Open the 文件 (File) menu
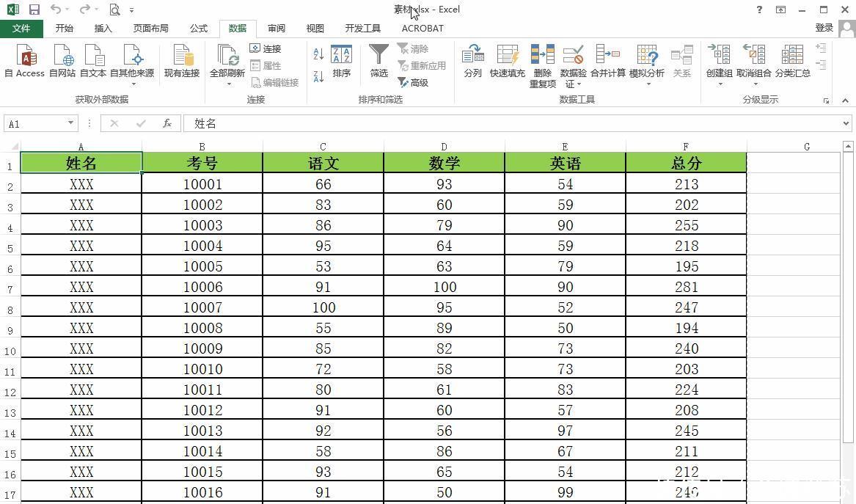The width and height of the screenshot is (856, 504). tap(21, 29)
